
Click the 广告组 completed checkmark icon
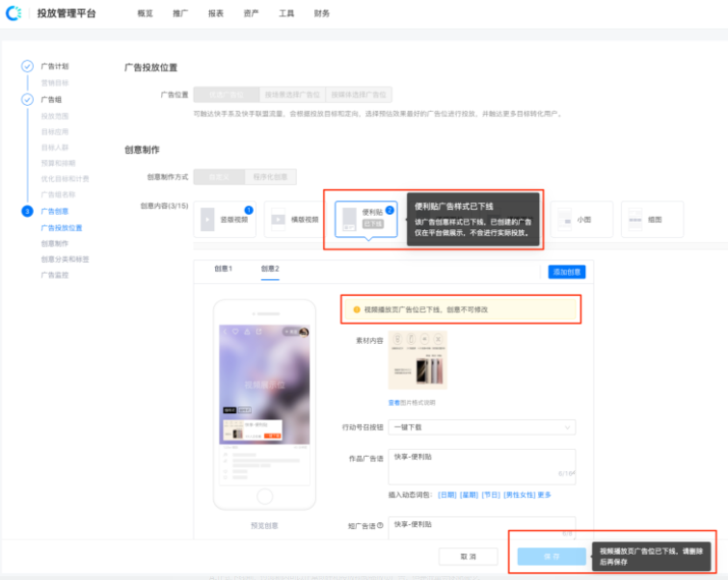pyautogui.click(x=27, y=99)
